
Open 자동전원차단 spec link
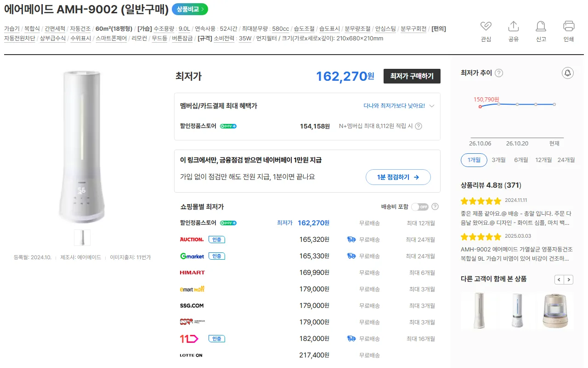(x=19, y=39)
